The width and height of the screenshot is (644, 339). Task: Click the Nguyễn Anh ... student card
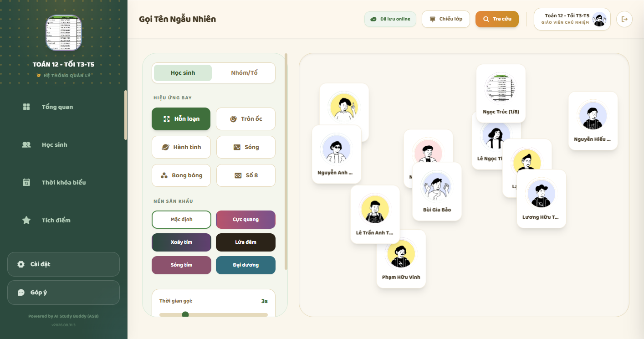click(337, 154)
